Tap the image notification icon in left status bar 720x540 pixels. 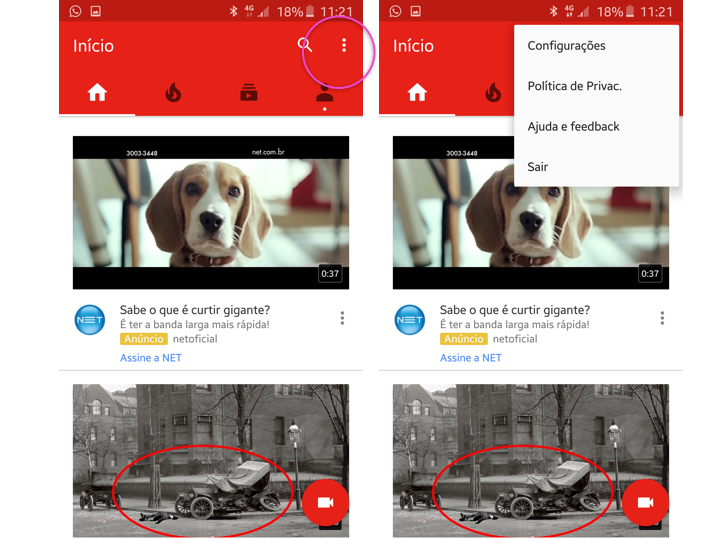(96, 11)
